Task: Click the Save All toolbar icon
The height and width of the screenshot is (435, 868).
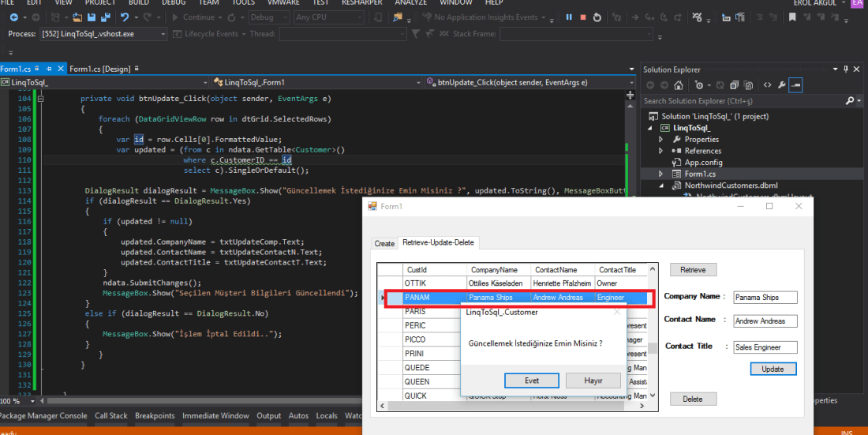Action: pos(105,17)
